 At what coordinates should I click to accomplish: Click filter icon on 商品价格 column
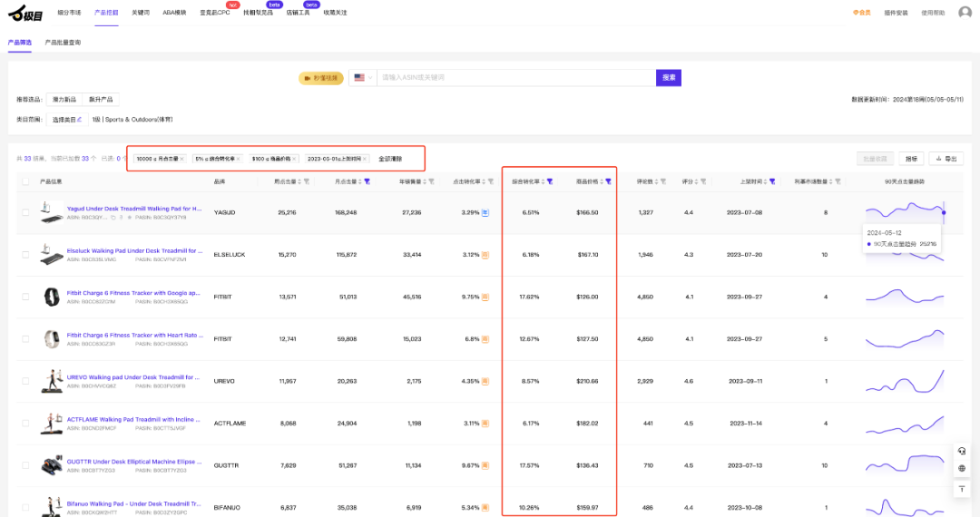pos(608,181)
